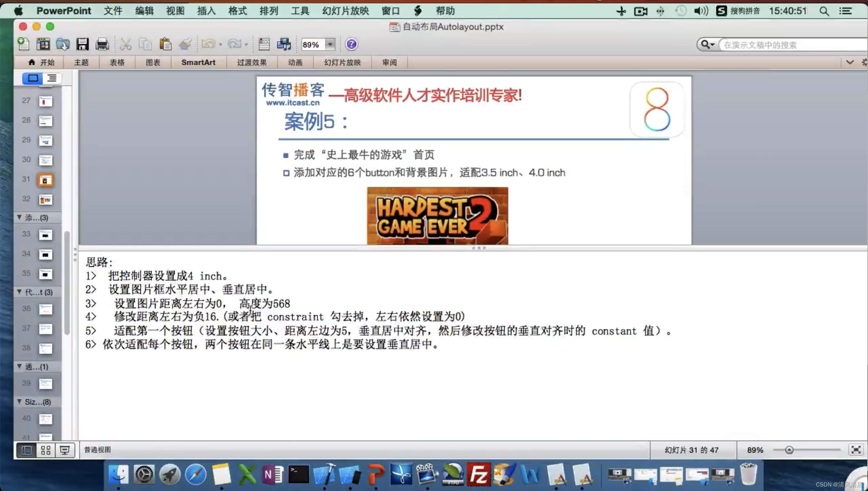
Task: Open the template gallery toolbar icon
Action: pos(43,44)
